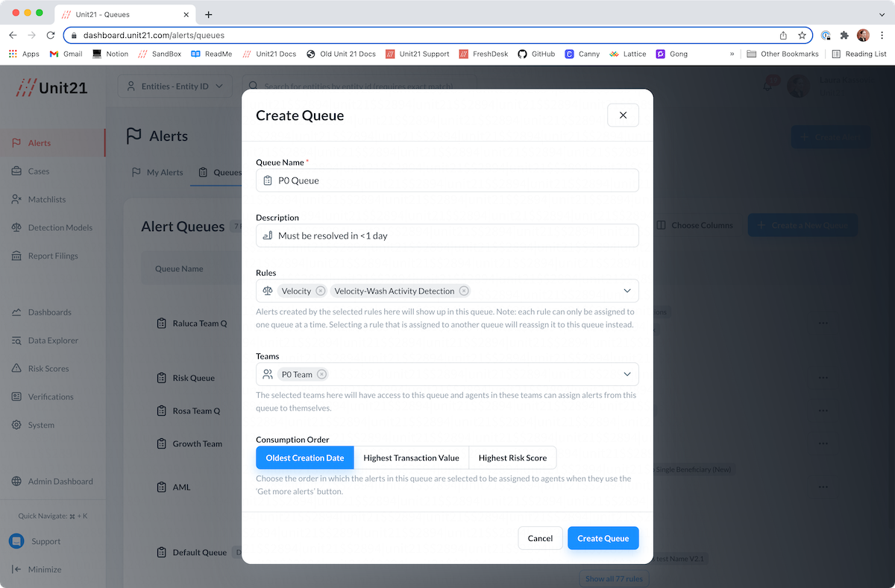
Task: Click the Unit21 logo
Action: click(x=51, y=87)
